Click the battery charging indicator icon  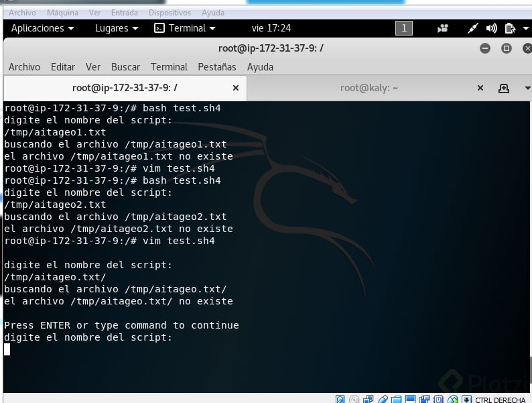tap(510, 28)
